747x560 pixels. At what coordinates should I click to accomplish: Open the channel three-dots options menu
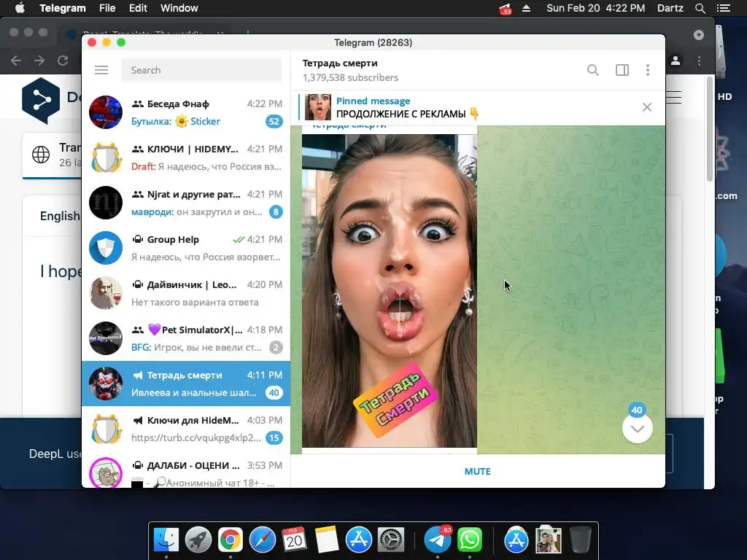[648, 70]
